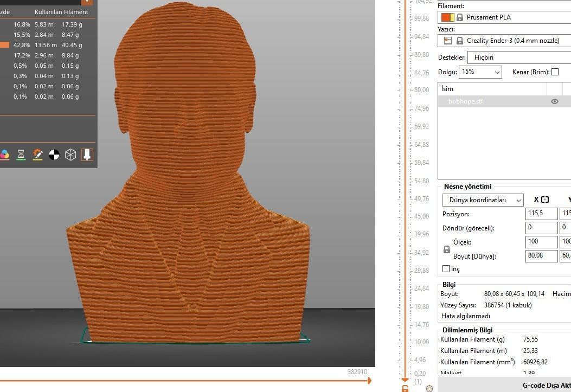Screen dimensions: 571x392
Task: Toggle the hourglass print time icon
Action: click(21, 155)
